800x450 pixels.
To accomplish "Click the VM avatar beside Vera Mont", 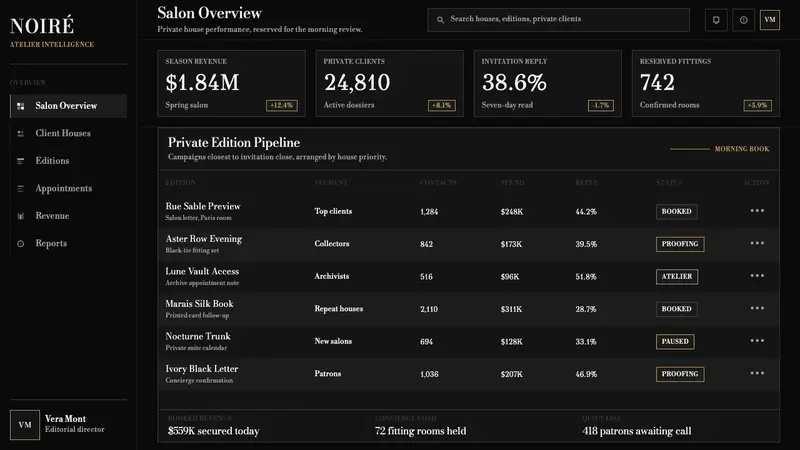I will [x=24, y=424].
